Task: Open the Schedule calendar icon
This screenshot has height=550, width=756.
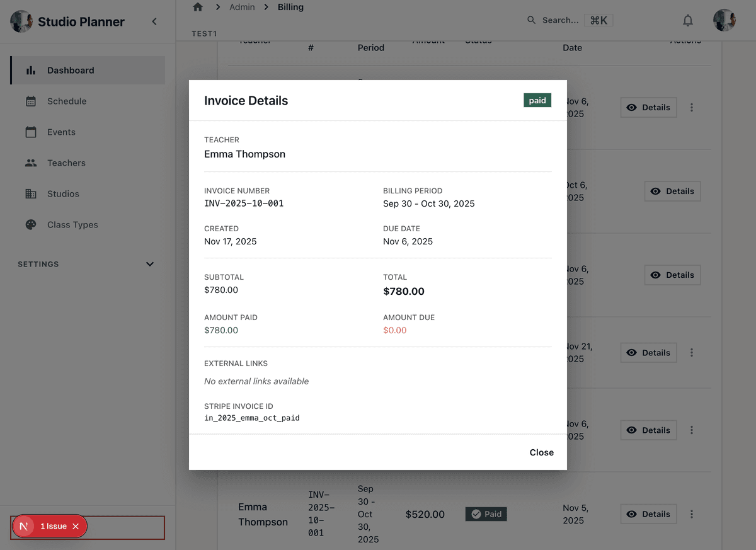Action: (31, 101)
